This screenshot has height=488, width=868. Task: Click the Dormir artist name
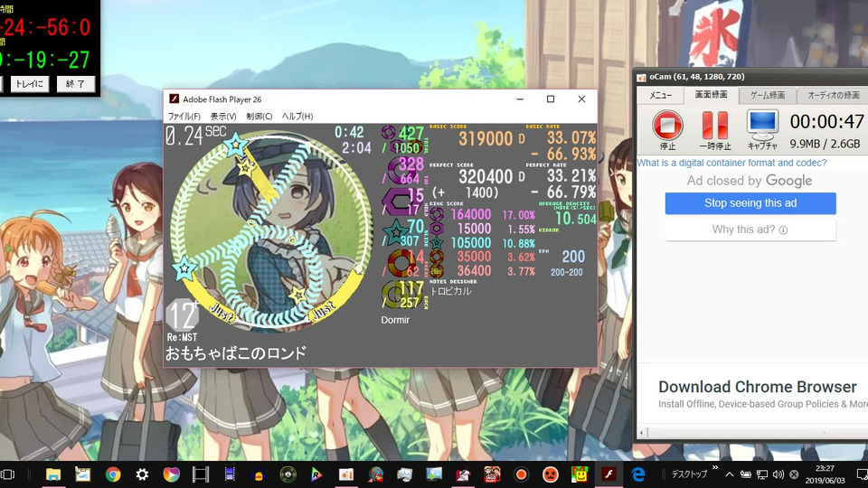point(395,320)
